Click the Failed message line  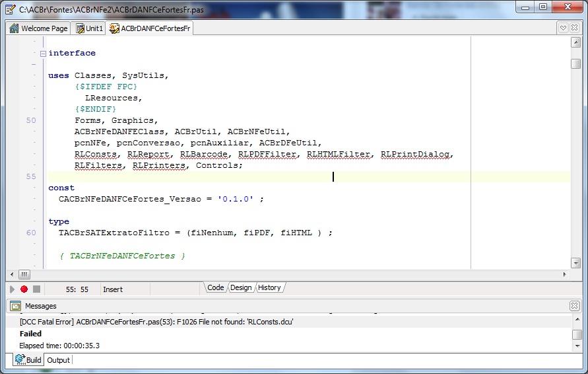pyautogui.click(x=30, y=334)
